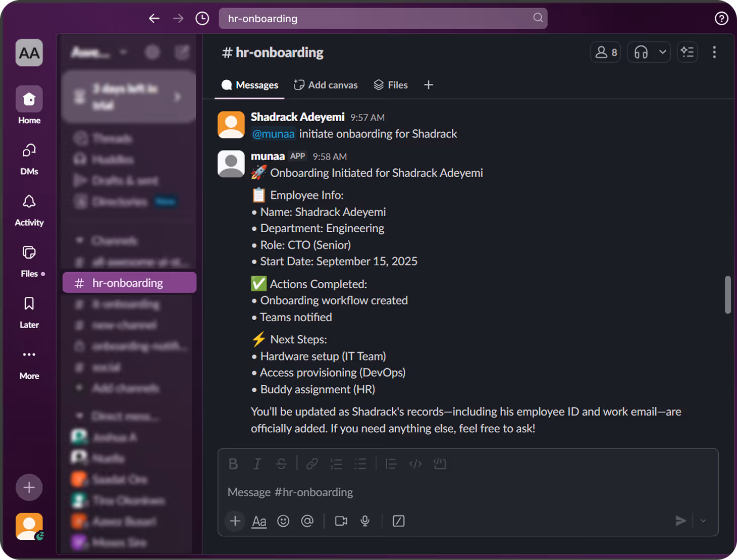Mention someone with the @ icon
This screenshot has height=560, width=737.
(307, 521)
